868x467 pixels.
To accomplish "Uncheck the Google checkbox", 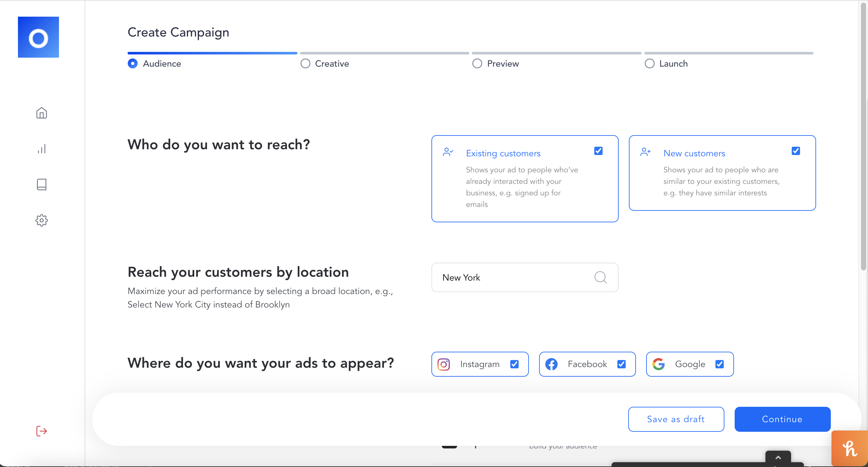I will point(719,364).
